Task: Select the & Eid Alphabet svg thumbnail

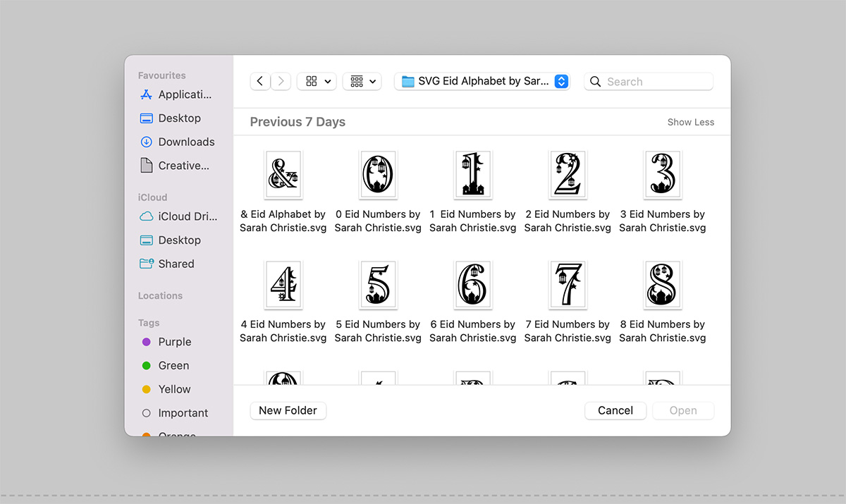Action: click(283, 173)
